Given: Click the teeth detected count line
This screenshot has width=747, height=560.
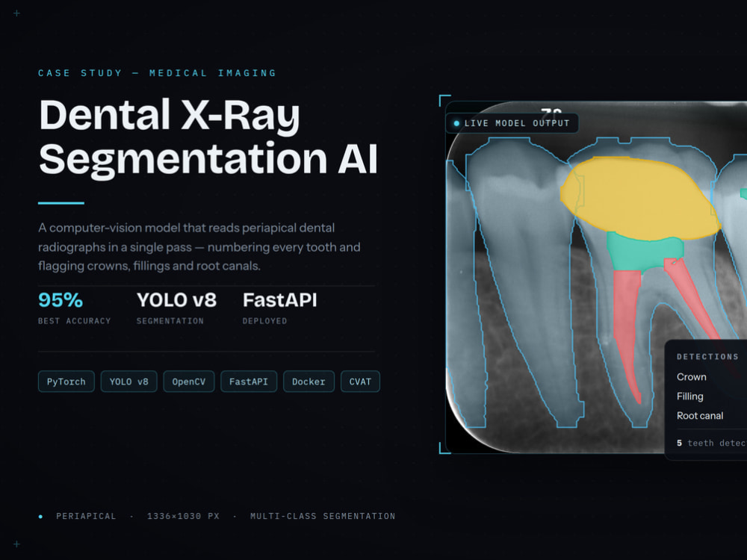Looking at the screenshot, I should coord(712,443).
